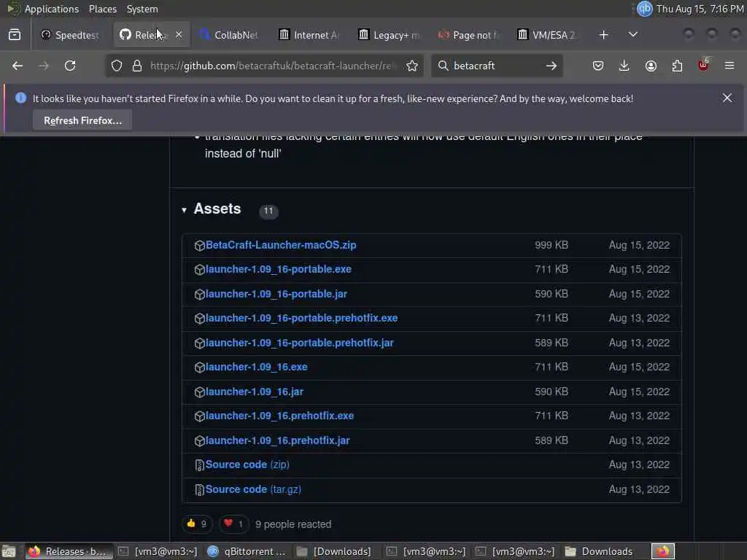Go back using the browser back arrow

18,66
